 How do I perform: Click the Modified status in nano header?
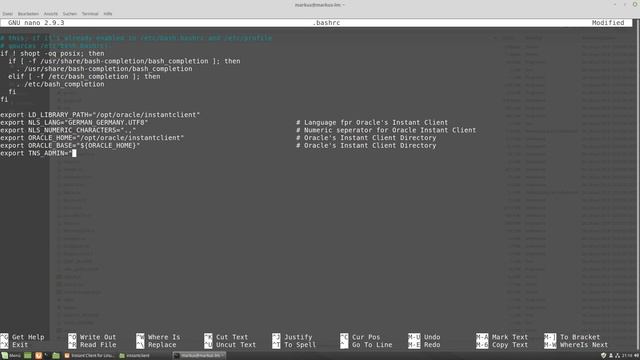[608, 23]
